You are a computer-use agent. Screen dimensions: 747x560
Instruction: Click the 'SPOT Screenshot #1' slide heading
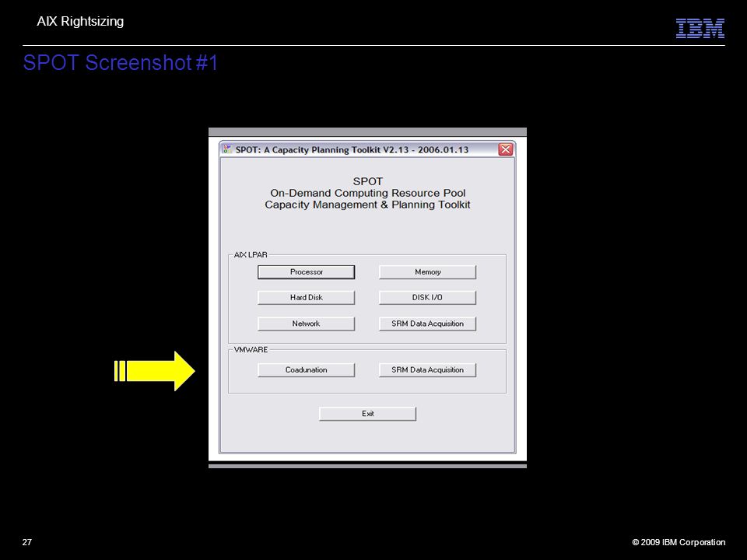tap(121, 63)
